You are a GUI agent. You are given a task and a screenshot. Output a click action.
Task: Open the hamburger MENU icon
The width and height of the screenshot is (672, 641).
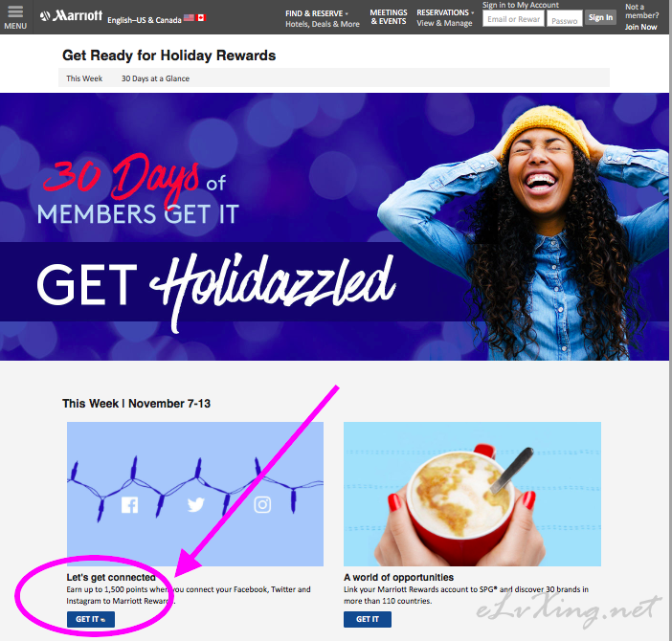15,17
